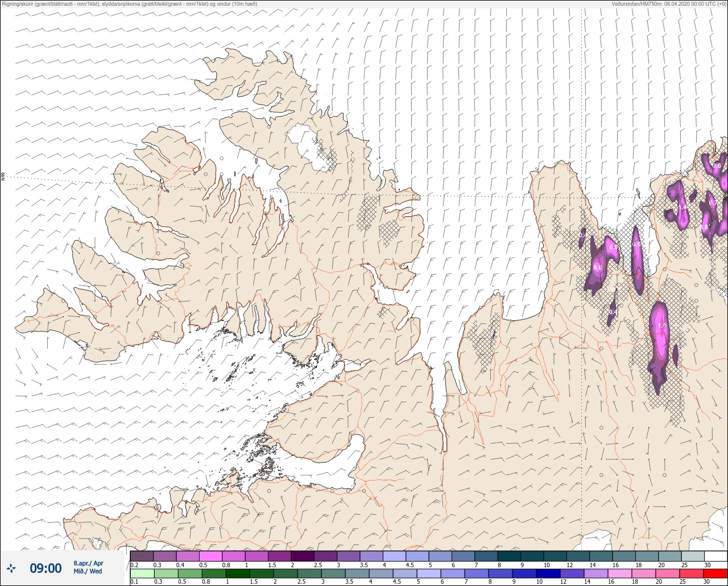Select the pale periwinkle 5 rain legend swatch
728x586 pixels.
click(429, 573)
